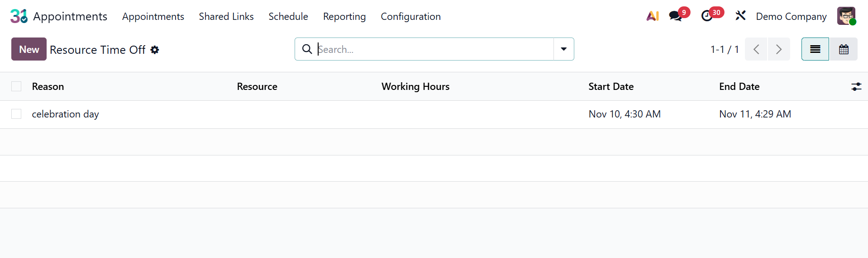Image resolution: width=868 pixels, height=258 pixels.
Task: Click the gear icon beside Resource Time Off
Action: 155,50
